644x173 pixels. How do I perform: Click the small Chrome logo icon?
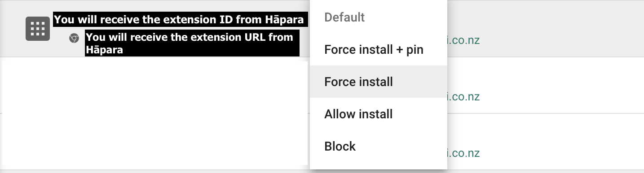point(74,38)
